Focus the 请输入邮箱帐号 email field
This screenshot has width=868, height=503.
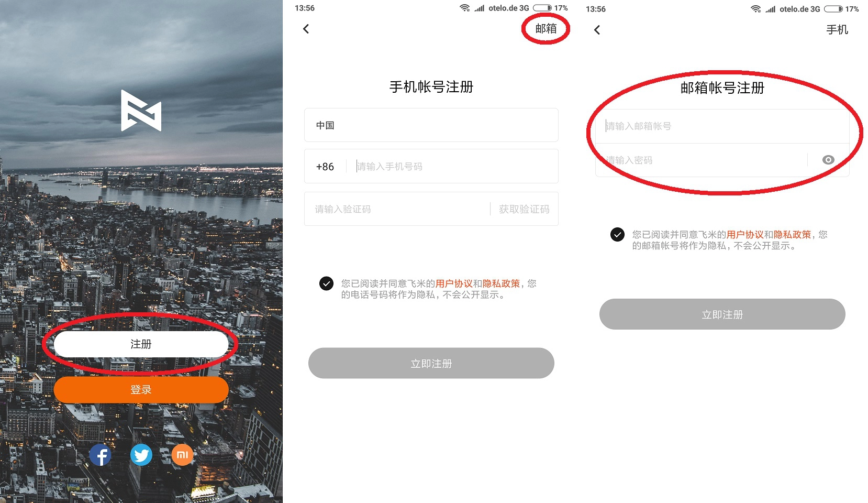pos(722,126)
